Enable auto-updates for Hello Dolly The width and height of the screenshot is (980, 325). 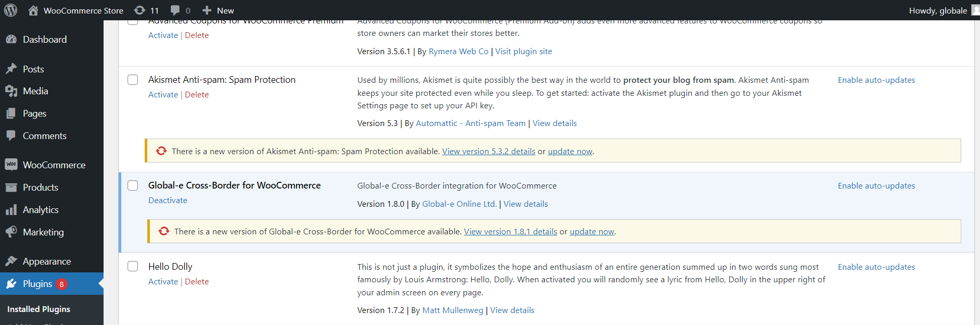[x=876, y=267]
